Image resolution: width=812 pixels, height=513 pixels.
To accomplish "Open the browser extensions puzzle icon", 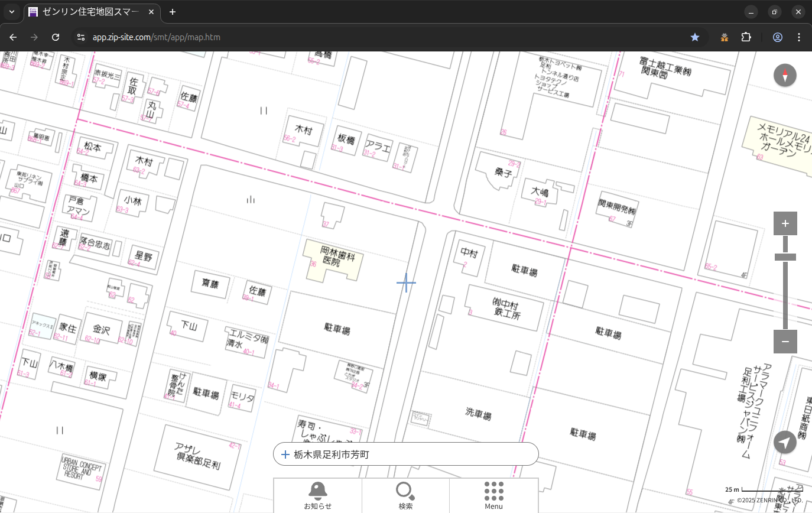I will [x=746, y=37].
